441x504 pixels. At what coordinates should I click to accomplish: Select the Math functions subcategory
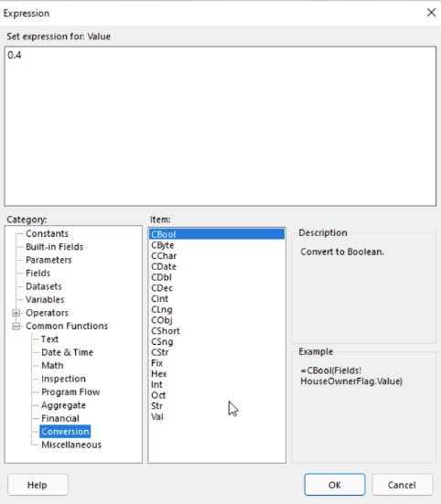coord(52,366)
